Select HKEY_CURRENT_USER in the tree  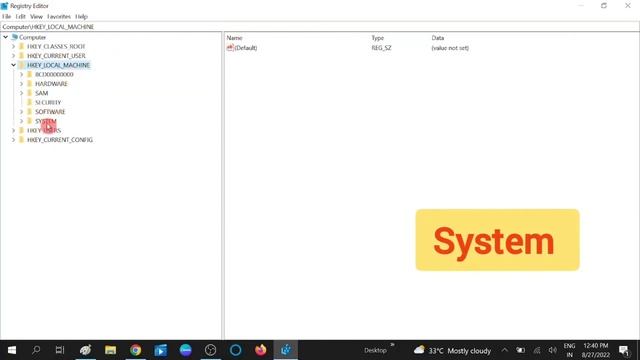[56, 56]
